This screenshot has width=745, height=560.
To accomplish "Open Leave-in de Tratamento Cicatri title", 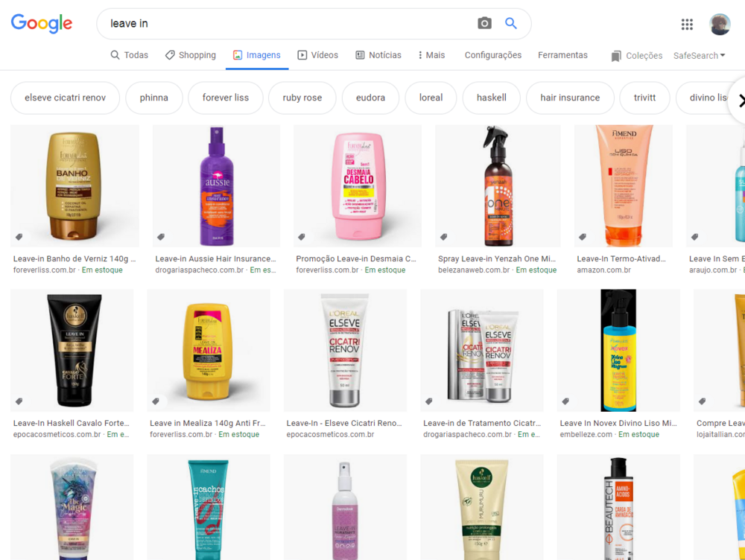I will [x=482, y=423].
